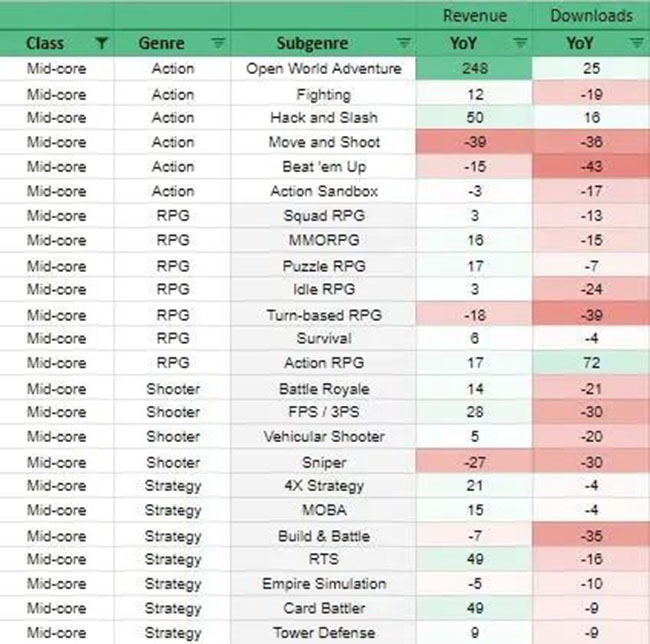Screen dimensions: 650x644
Task: Open the Revenue YoY filter icon
Action: (520, 43)
